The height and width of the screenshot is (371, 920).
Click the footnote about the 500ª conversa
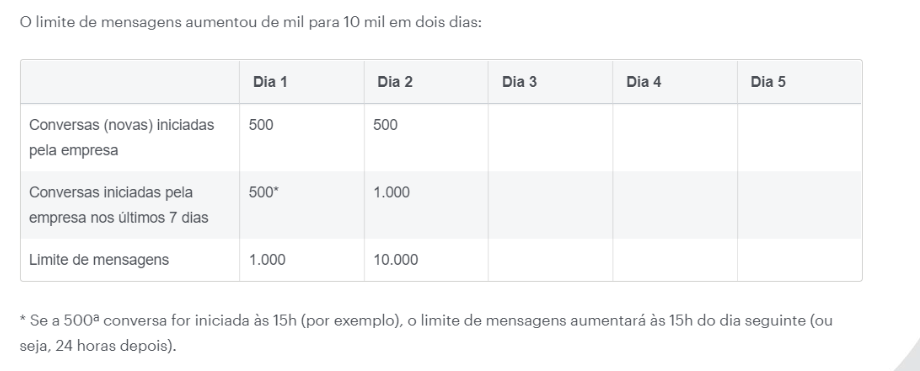[x=426, y=333]
